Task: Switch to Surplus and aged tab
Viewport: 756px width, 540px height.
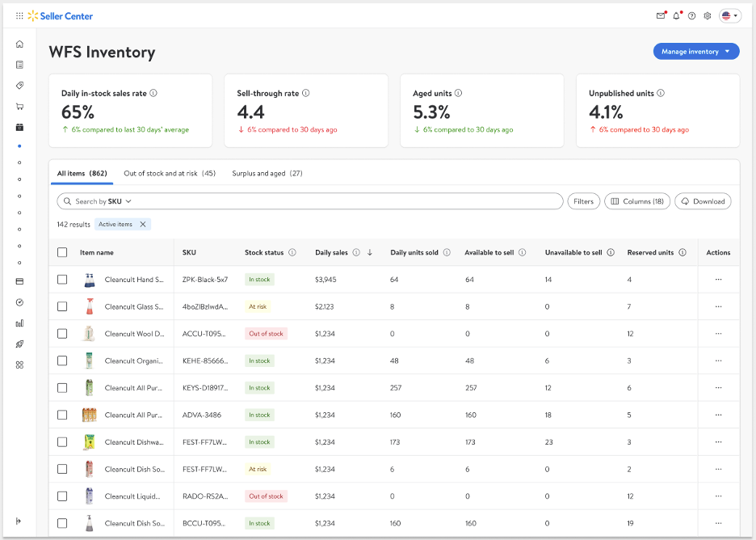Action: [x=267, y=173]
